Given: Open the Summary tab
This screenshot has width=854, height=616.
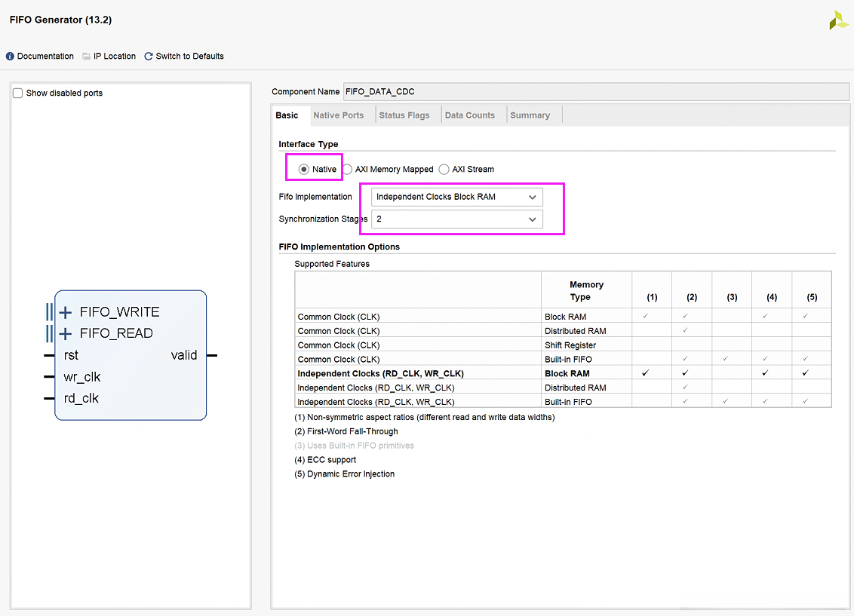Looking at the screenshot, I should (530, 115).
